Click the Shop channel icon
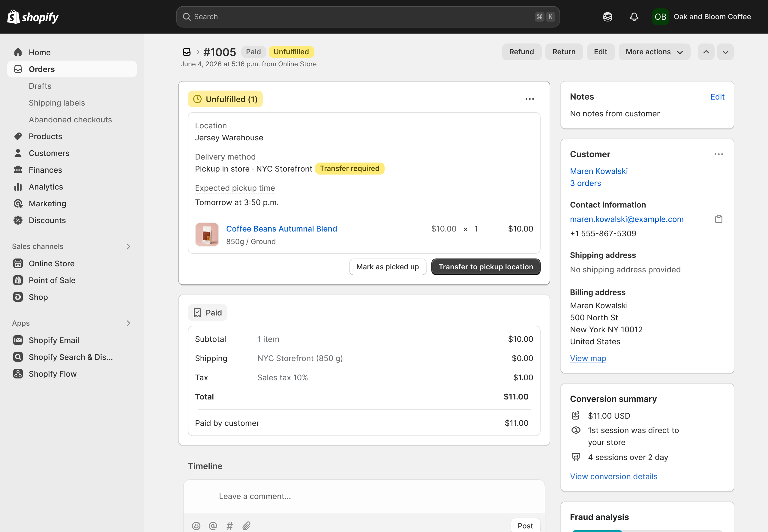The height and width of the screenshot is (532, 768). pos(18,297)
